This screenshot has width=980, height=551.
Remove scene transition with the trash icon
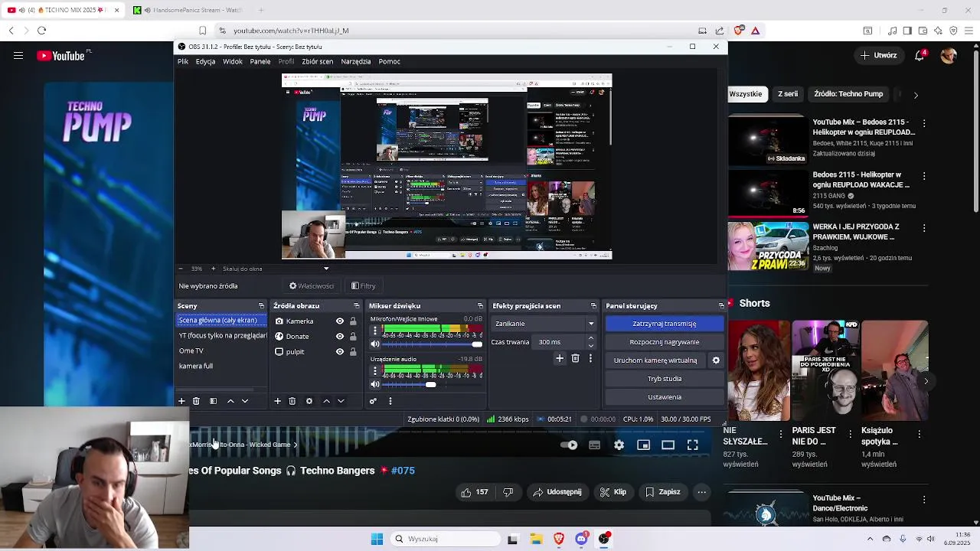coord(575,358)
